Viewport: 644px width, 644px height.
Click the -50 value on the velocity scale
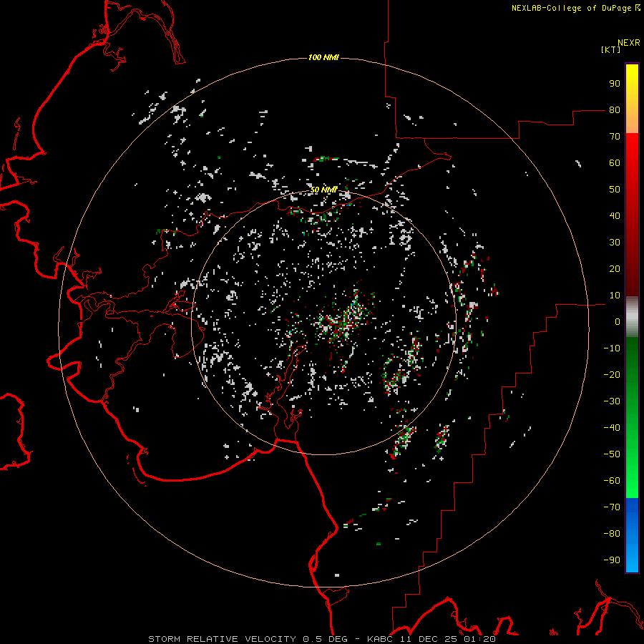612,454
